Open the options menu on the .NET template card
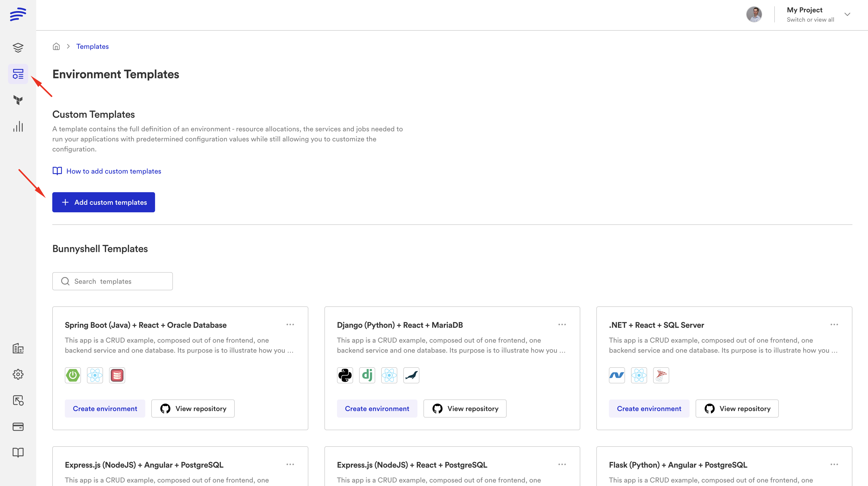Image resolution: width=868 pixels, height=486 pixels. pyautogui.click(x=834, y=325)
